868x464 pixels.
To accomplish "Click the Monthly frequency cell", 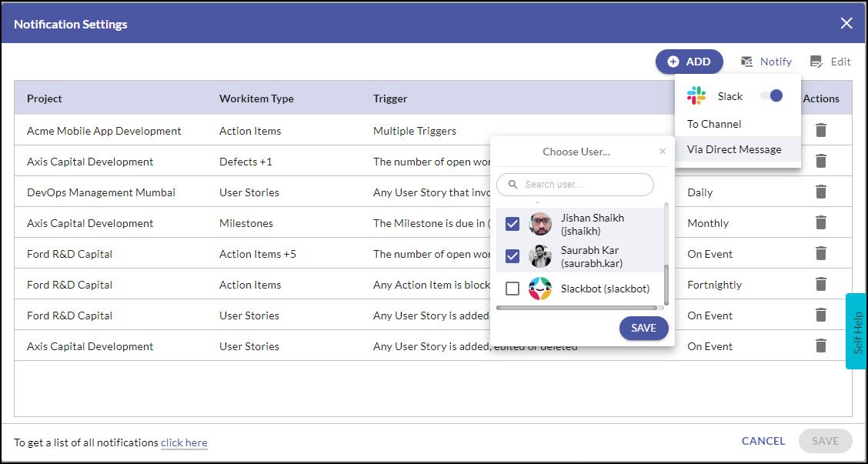I will (708, 223).
